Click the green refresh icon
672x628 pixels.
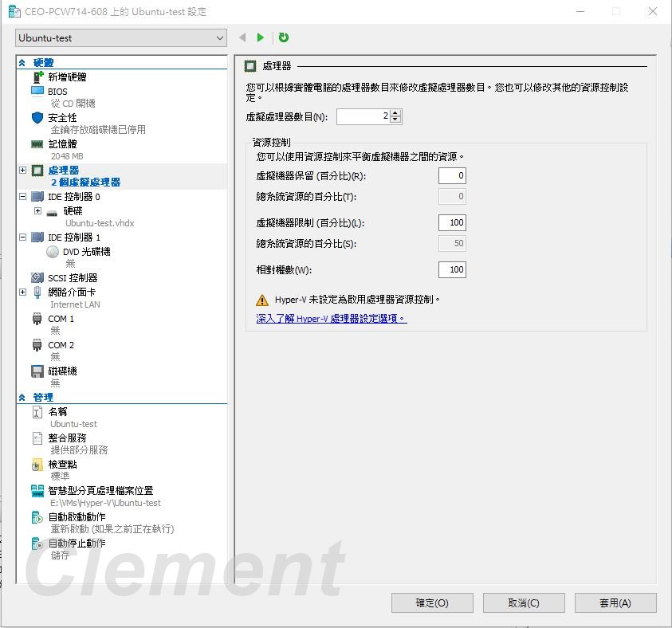[284, 37]
